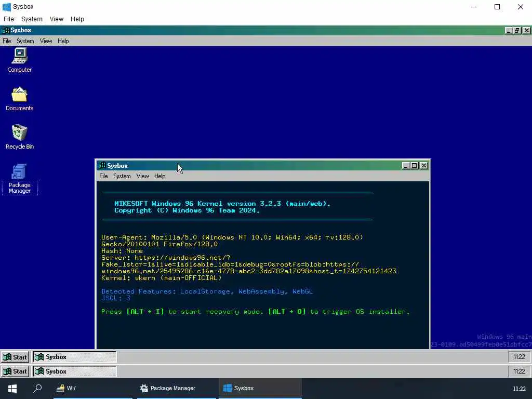
Task: Open the Computer desktop icon
Action: pos(19,60)
